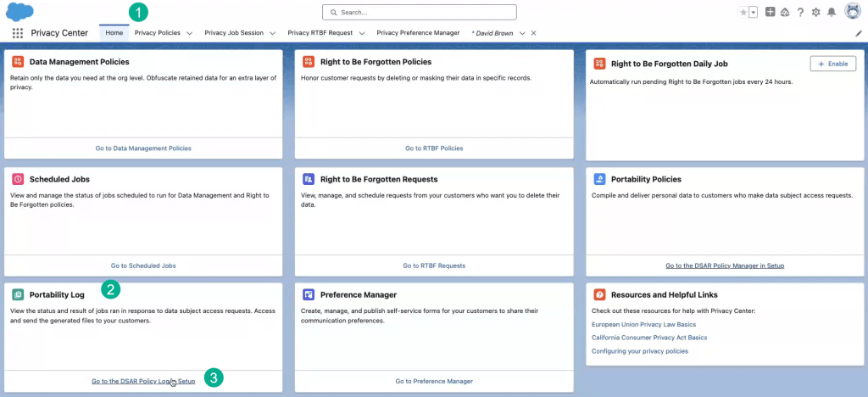Open the user profile avatar
This screenshot has width=868, height=397.
853,12
